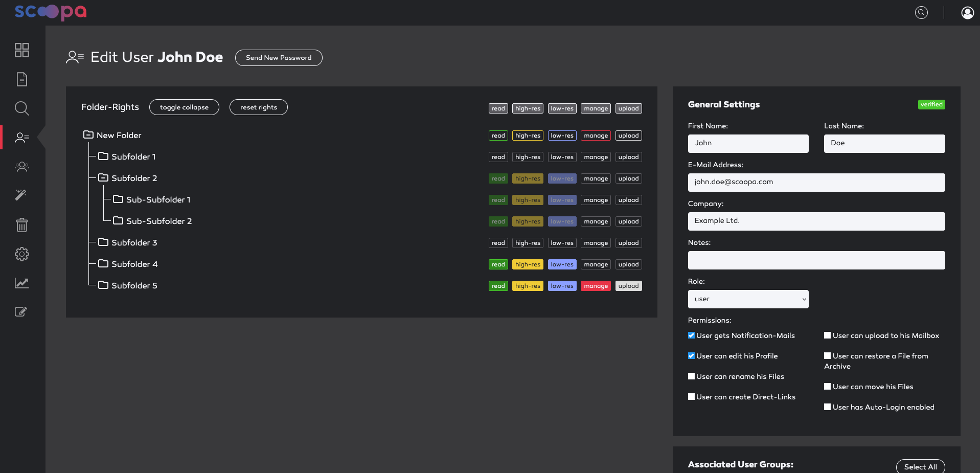
Task: Click the Subfolder 1 folder icon
Action: coord(103,156)
